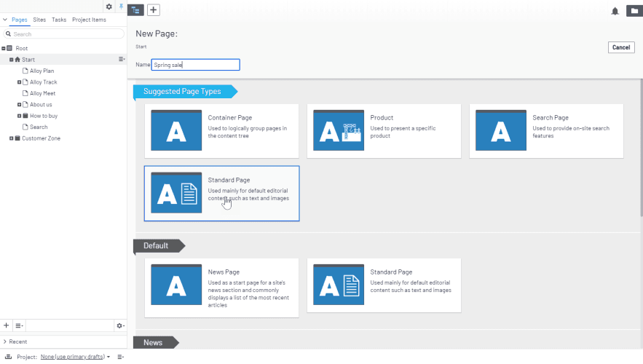Image resolution: width=643 pixels, height=364 pixels.
Task: Toggle the navigation tree pane button
Action: [x=136, y=9]
